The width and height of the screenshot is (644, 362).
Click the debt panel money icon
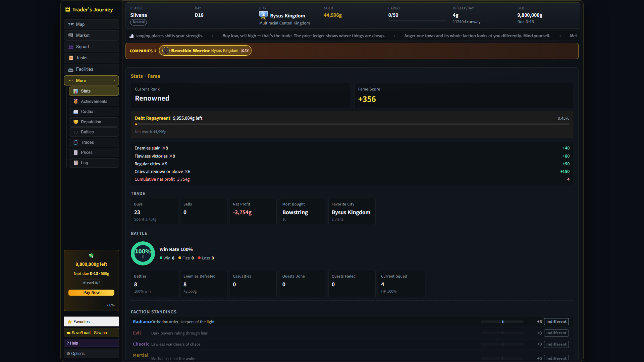pos(91,256)
